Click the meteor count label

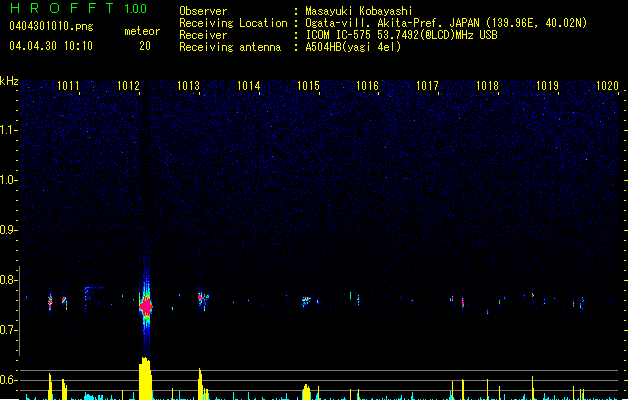pyautogui.click(x=142, y=31)
